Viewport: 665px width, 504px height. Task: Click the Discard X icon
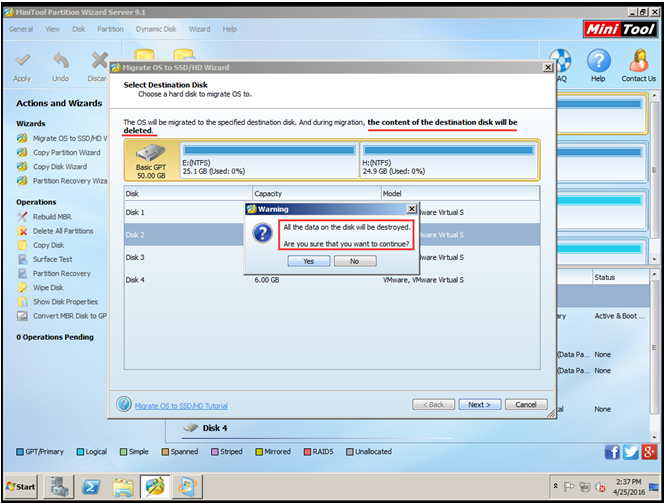pos(100,61)
